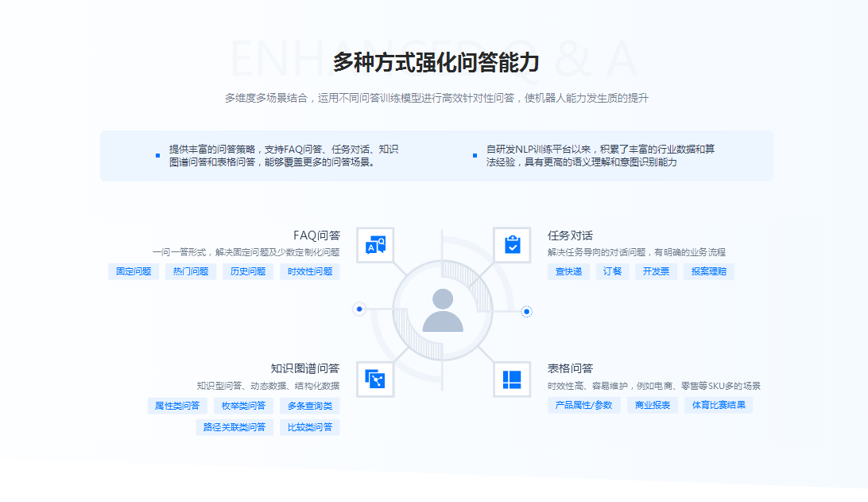Select the 热门问题 tag
This screenshot has width=868, height=502.
click(191, 271)
